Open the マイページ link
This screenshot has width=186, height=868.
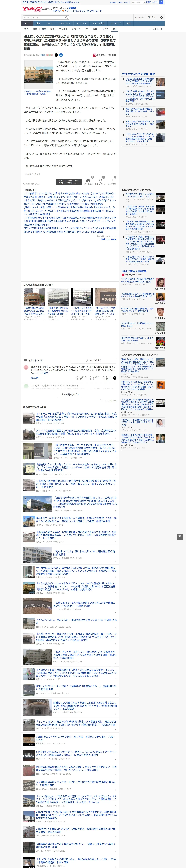point(139,18)
